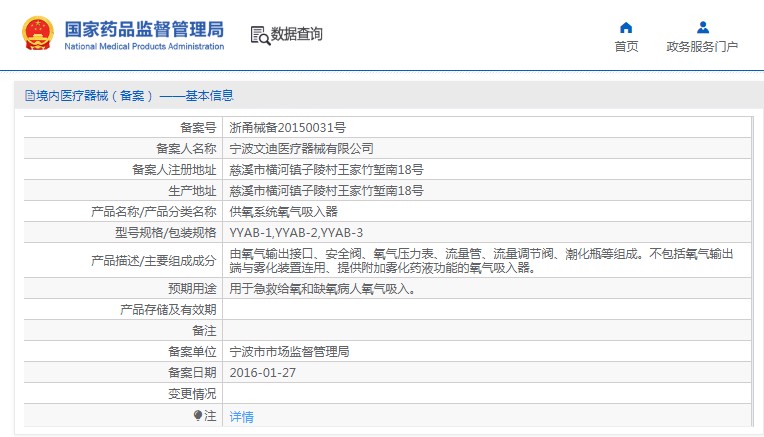Click the 产品存储及有效期 label
764x437 pixels.
tap(168, 310)
